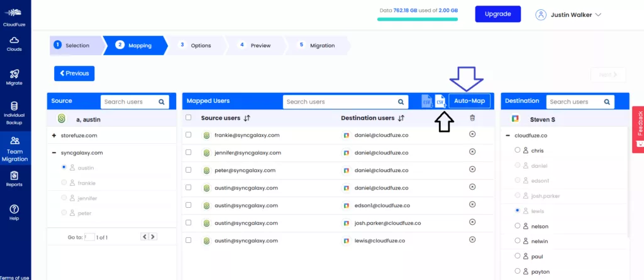This screenshot has width=644, height=280.
Task: Tick the select-all checkbox in Mapped Users
Action: tap(189, 117)
